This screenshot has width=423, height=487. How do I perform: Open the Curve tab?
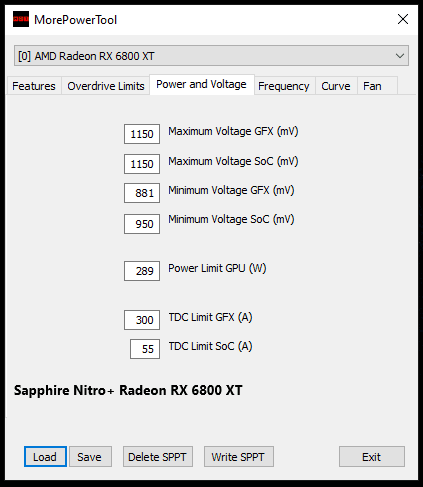click(x=336, y=86)
